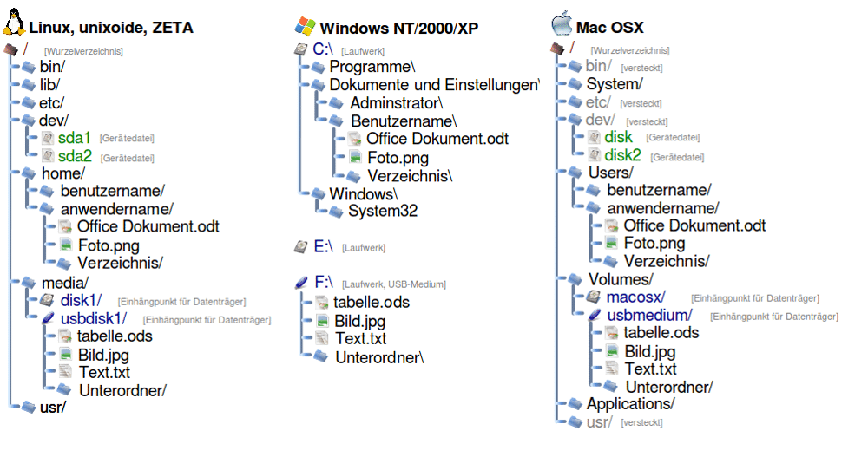Screen dimensions: 868x457
Task: Click the tabelle.ods icon under usbmedium/
Action: [x=612, y=332]
